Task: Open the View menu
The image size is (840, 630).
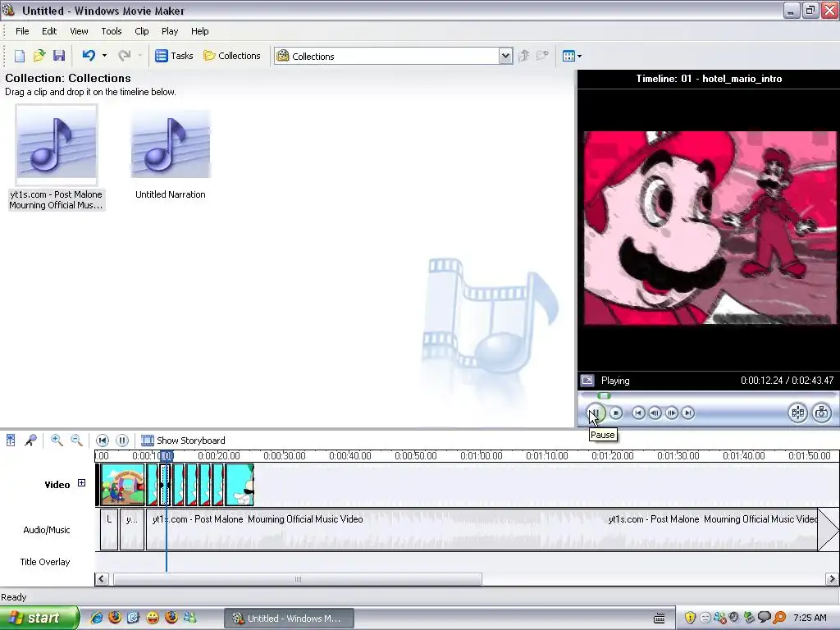Action: point(79,31)
